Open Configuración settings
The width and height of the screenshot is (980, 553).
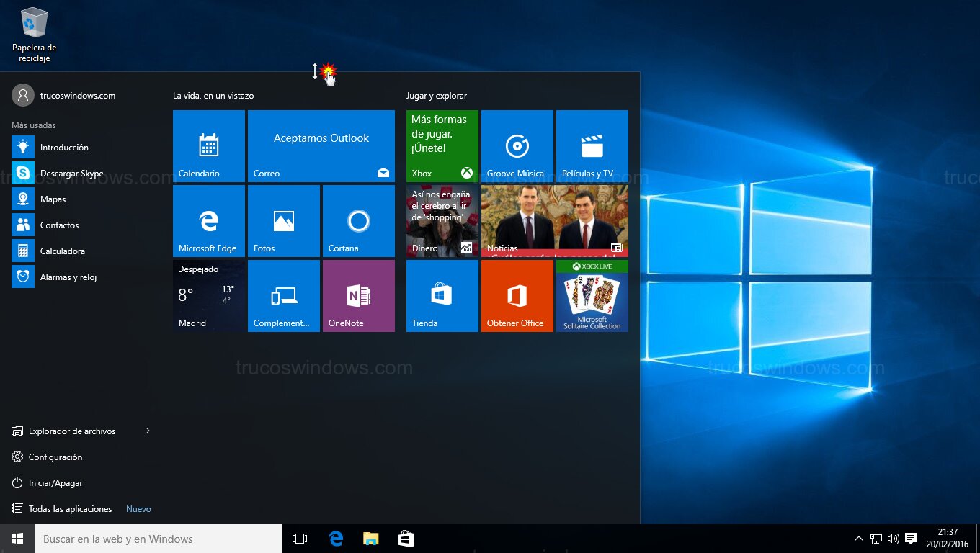click(55, 457)
